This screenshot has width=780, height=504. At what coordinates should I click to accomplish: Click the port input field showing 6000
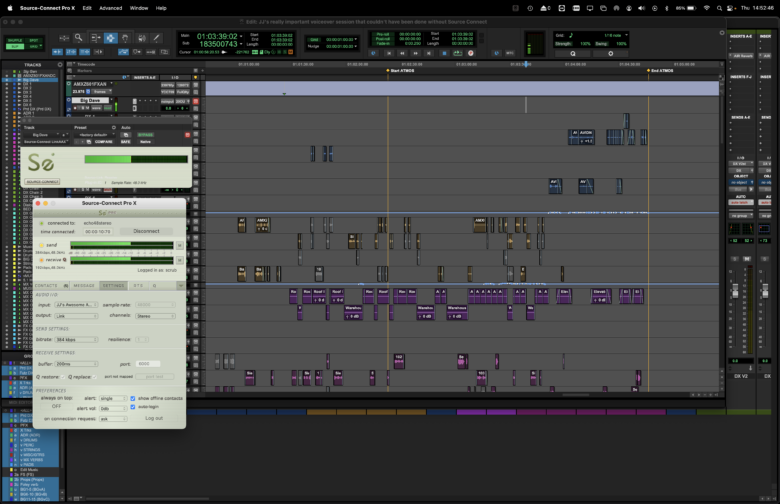[x=148, y=364]
